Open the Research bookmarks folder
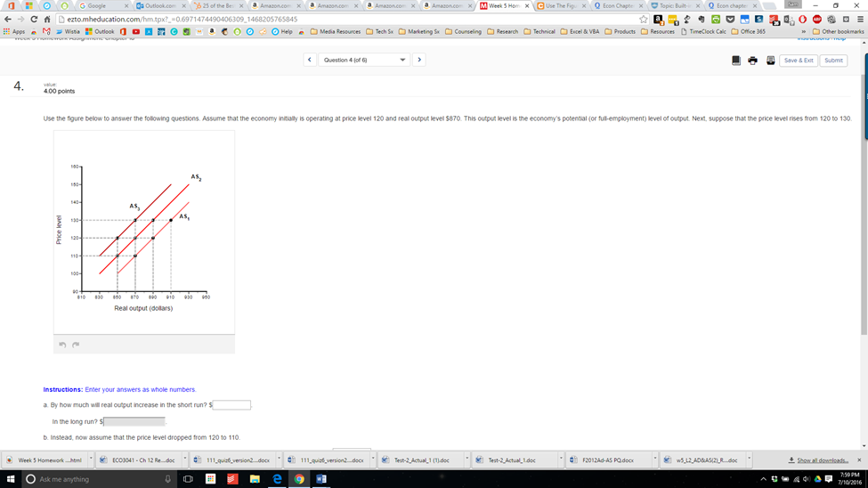 pyautogui.click(x=503, y=31)
